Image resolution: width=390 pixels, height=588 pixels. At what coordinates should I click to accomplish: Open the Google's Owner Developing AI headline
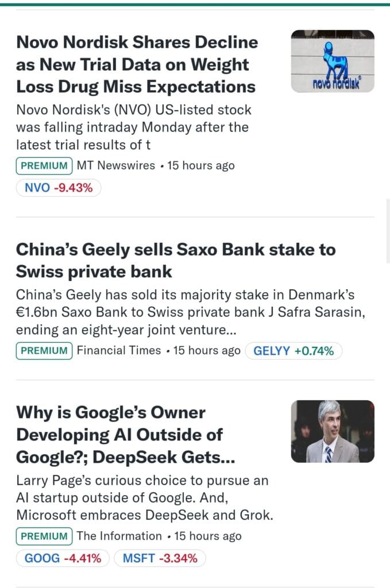(x=119, y=435)
